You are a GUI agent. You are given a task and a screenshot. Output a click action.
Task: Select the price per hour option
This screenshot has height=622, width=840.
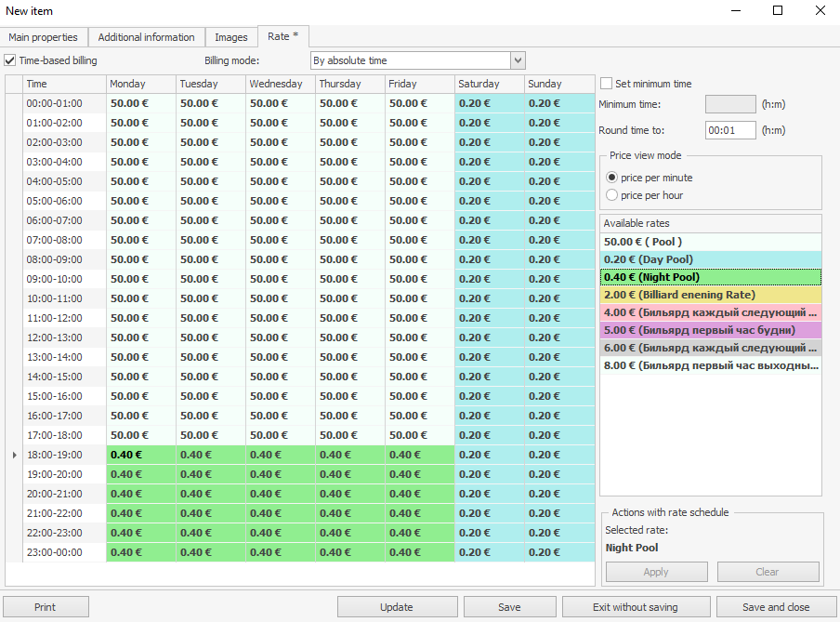(x=611, y=195)
